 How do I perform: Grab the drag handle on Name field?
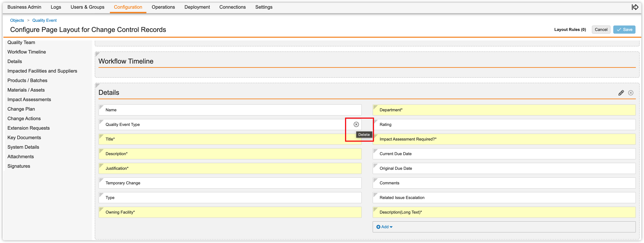pyautogui.click(x=101, y=107)
